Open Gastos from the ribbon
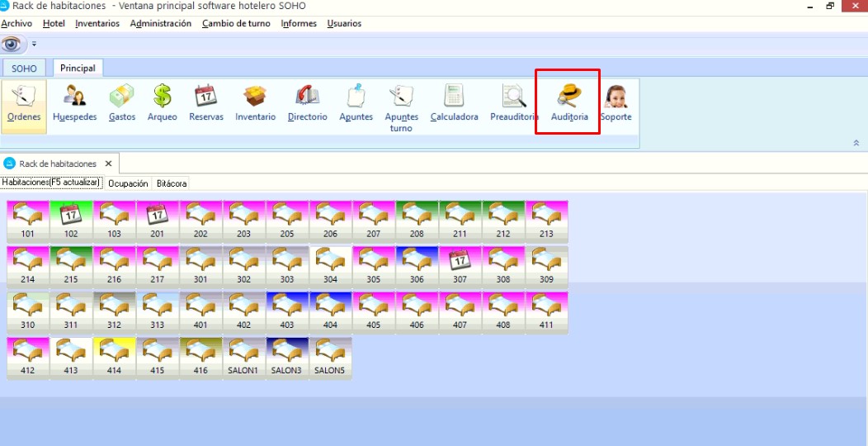The height and width of the screenshot is (446, 868). 121,104
